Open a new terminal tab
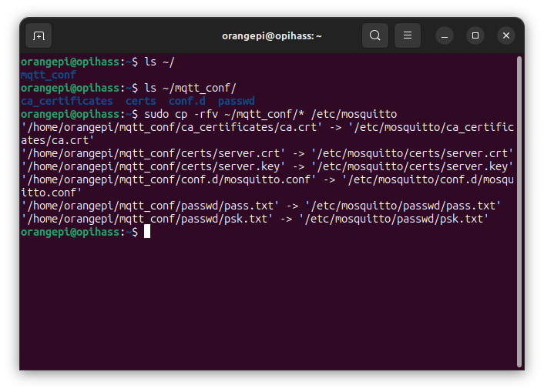544x392 pixels. click(x=39, y=35)
